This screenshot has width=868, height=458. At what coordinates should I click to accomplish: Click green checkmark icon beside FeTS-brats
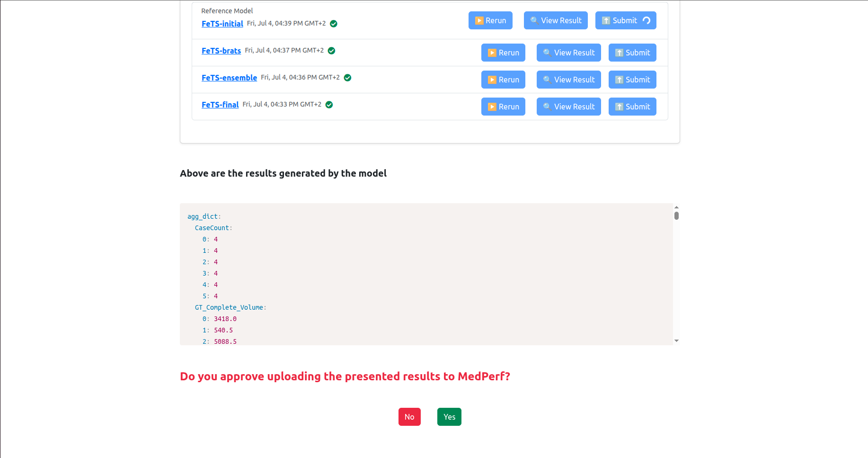332,51
